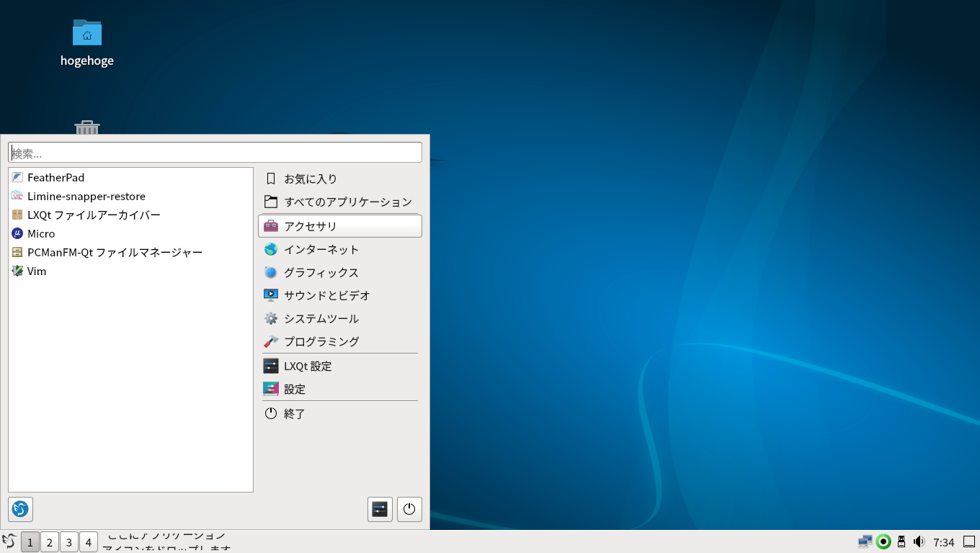Expand the グラフィックス category
Viewport: 980px width, 553px height.
point(321,272)
